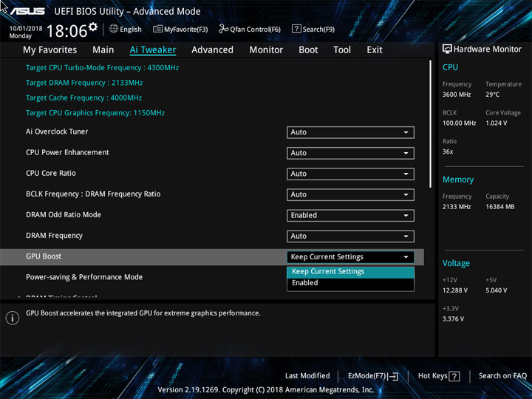The height and width of the screenshot is (399, 532).
Task: Click the EzMode exit arrow icon
Action: coord(393,376)
